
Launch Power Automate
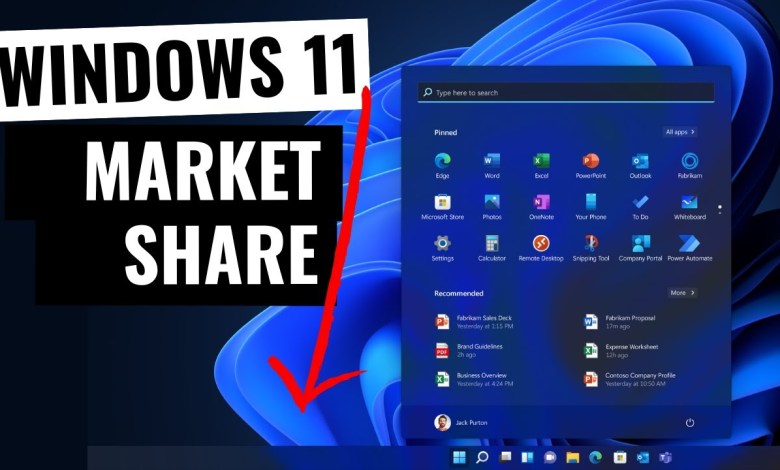tap(689, 248)
